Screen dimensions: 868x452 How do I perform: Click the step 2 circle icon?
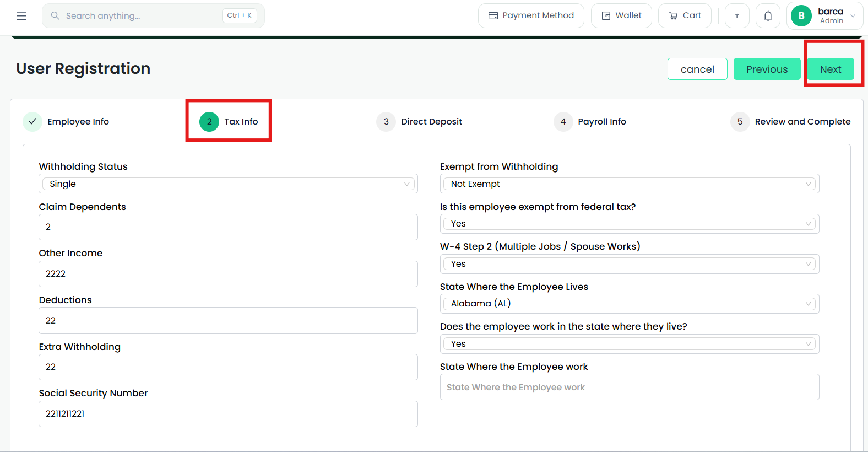209,121
